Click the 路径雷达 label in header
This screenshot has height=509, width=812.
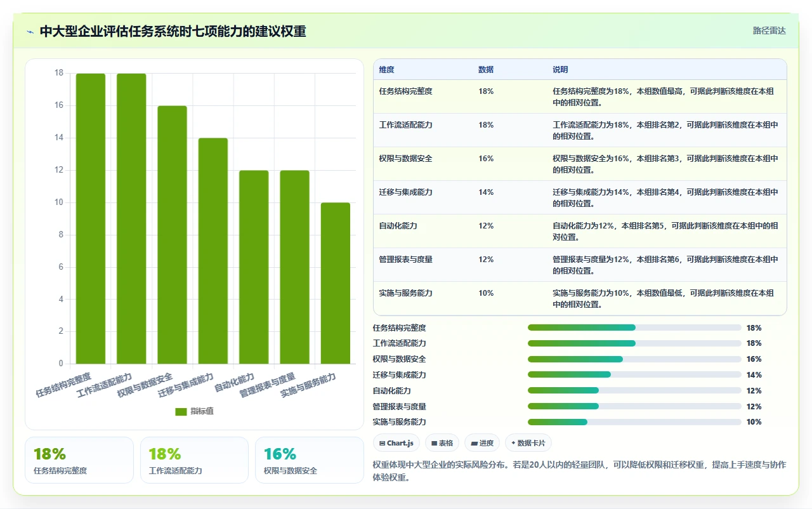click(769, 30)
